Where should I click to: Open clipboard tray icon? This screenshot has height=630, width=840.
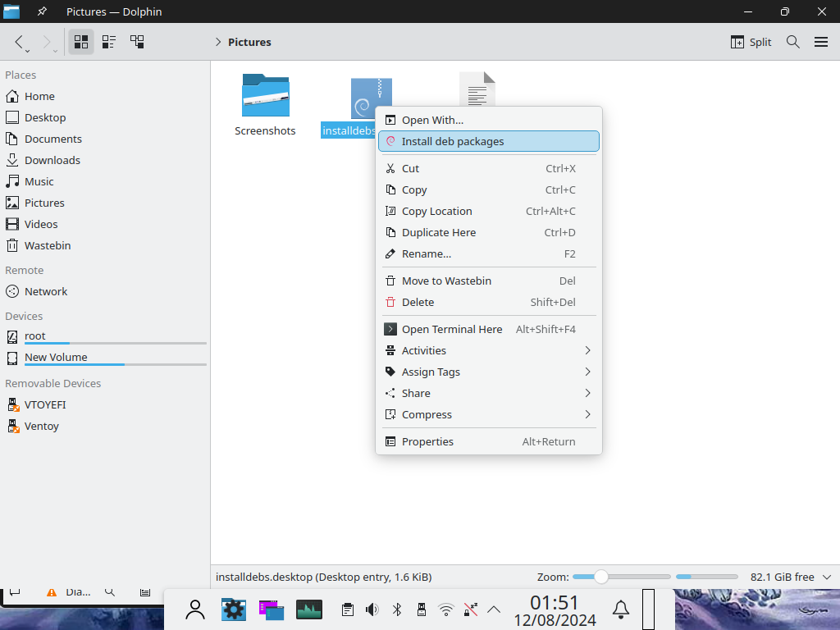point(348,609)
